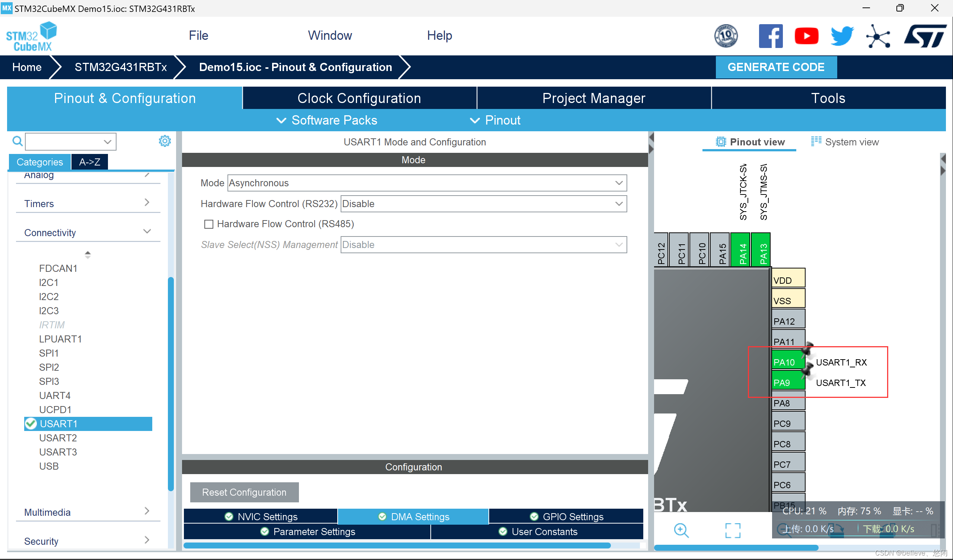Click the A->Z sort icon in sidebar

89,161
